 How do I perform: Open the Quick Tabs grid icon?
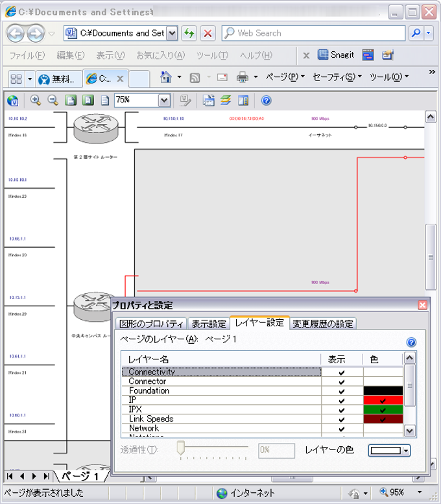(x=16, y=78)
